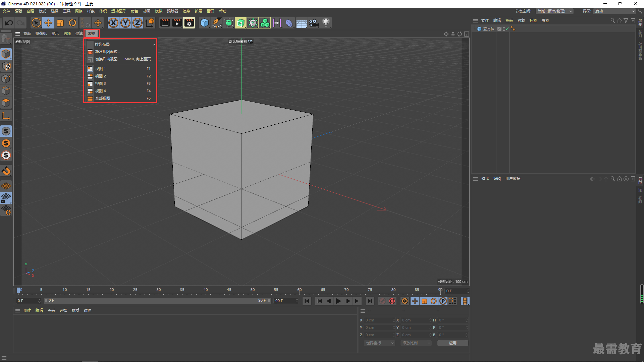Toggle Locked Workplane icon
This screenshot has width=644, height=362.
tap(6, 198)
